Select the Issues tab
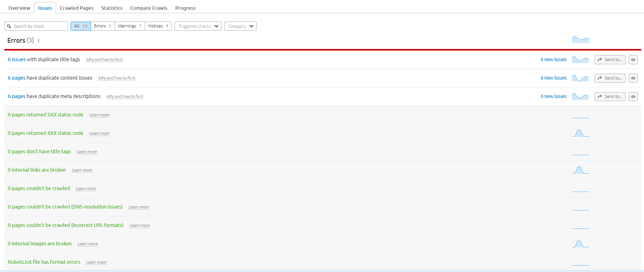The image size is (644, 272). pyautogui.click(x=45, y=8)
